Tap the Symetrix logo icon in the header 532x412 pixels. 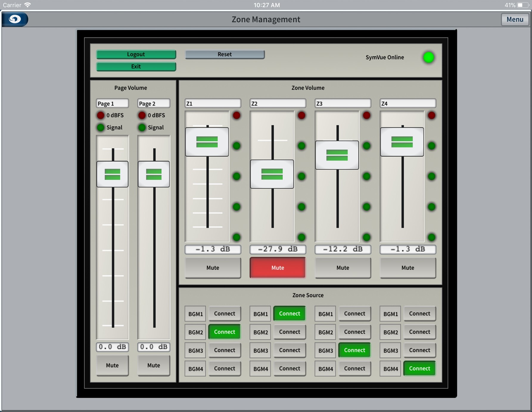coord(15,19)
